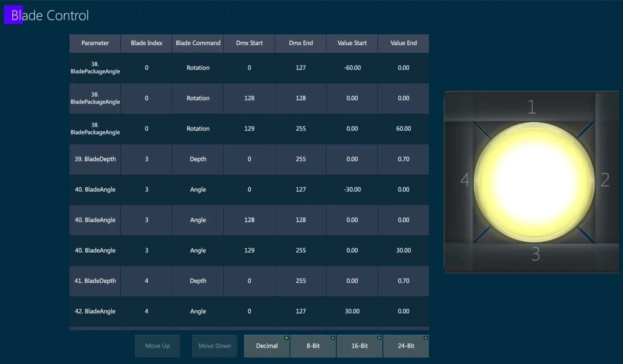Click the Dmx End column header
Screen dimensions: 623x364
(x=301, y=43)
